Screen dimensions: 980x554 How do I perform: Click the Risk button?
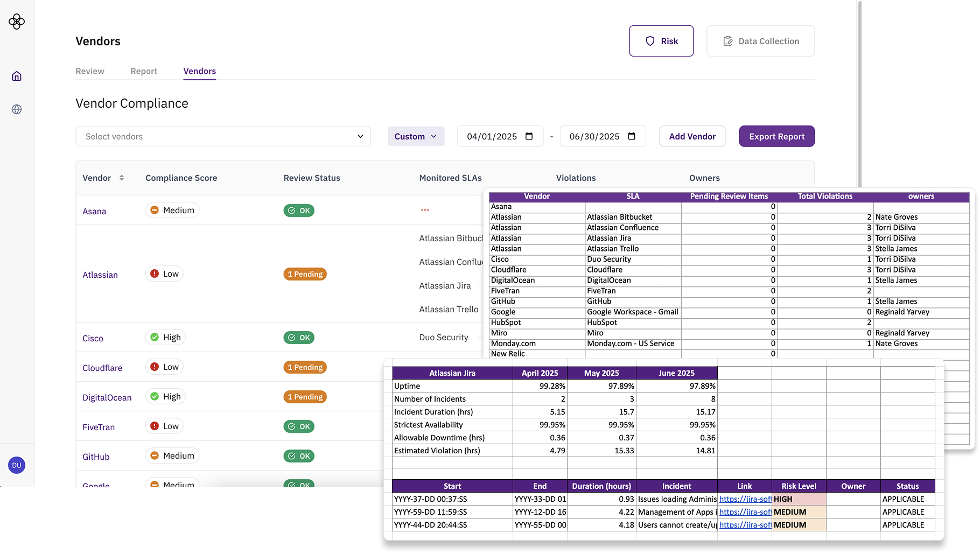661,41
